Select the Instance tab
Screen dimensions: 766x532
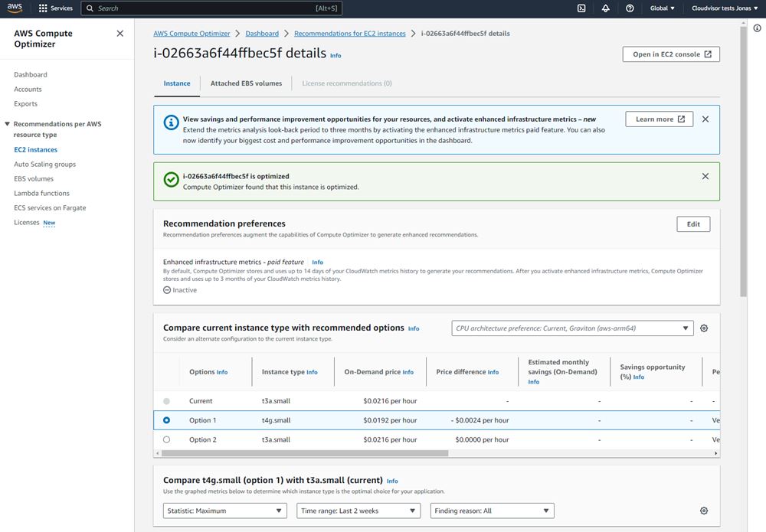[177, 83]
